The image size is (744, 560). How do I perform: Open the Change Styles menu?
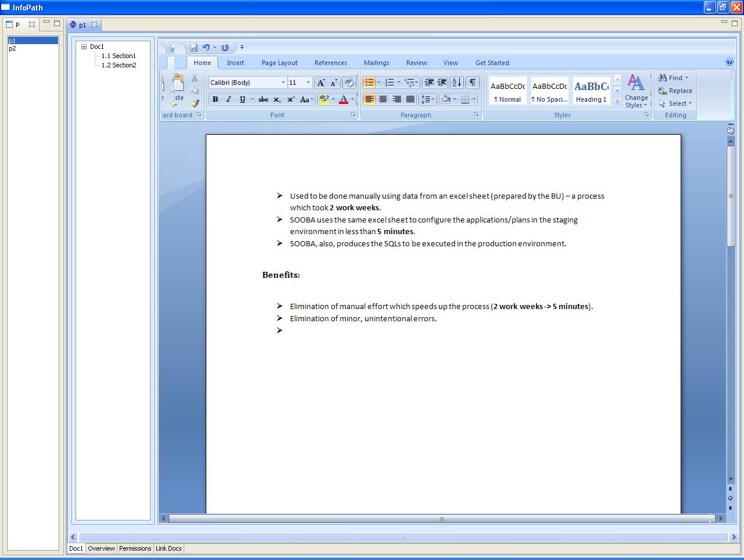click(x=636, y=91)
